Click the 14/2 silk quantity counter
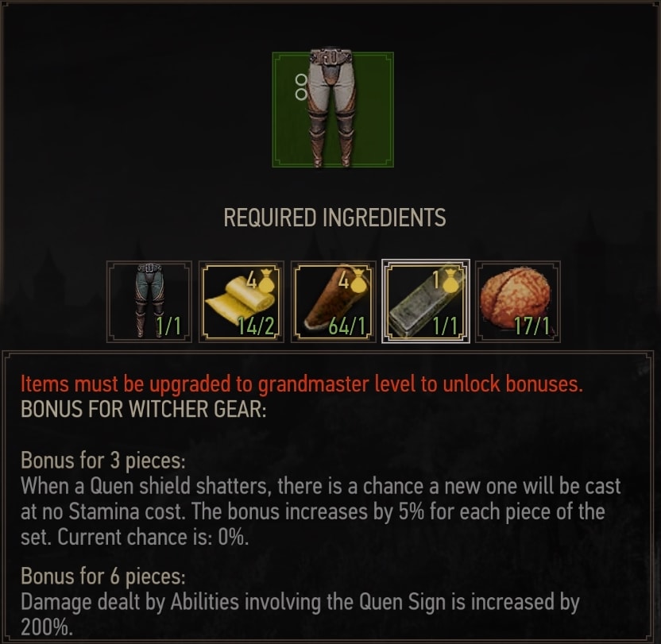661x644 pixels. [256, 326]
